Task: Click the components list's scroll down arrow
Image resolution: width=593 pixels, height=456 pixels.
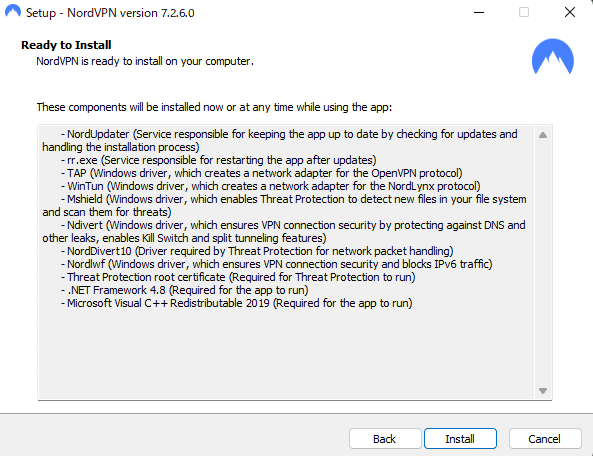Action: (543, 391)
